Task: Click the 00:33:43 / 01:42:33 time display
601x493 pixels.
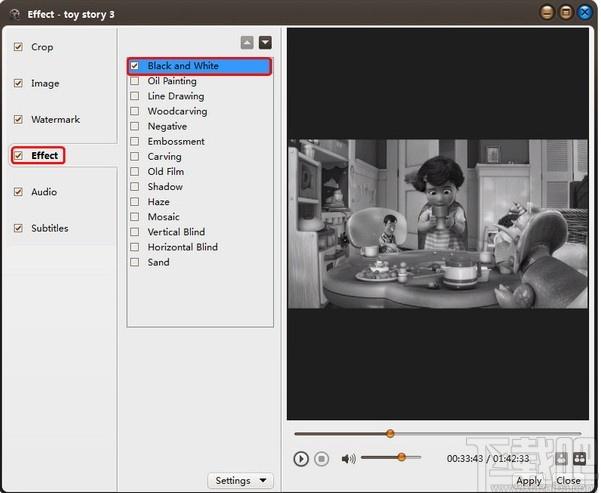Action: (488, 458)
